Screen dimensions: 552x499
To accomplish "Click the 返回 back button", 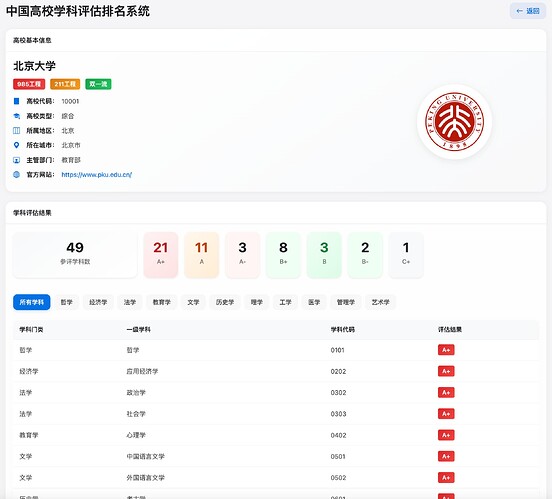I will 528,11.
